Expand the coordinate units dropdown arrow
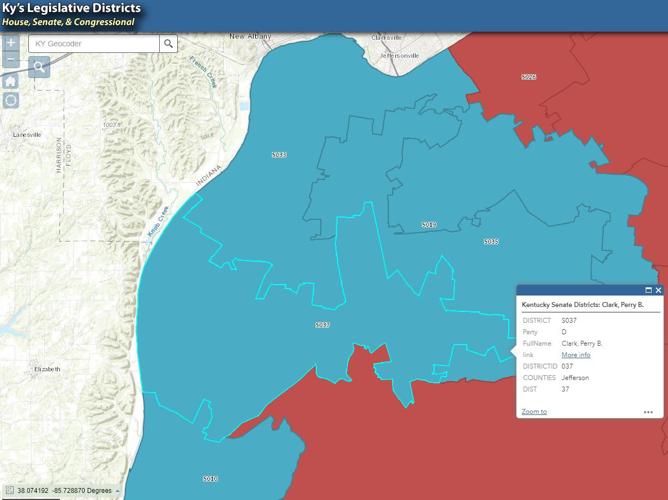 [117, 491]
